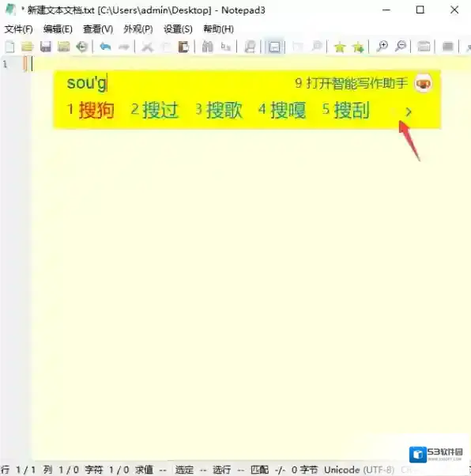Create a new document from the toolbar
The height and width of the screenshot is (476, 471).
(x=10, y=47)
